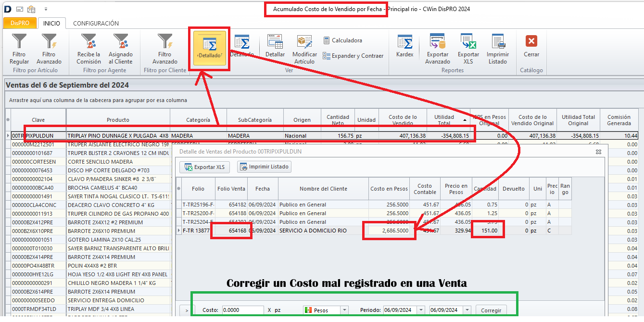
Task: Launch Exportar Avanzado from Reportes
Action: pos(437,51)
